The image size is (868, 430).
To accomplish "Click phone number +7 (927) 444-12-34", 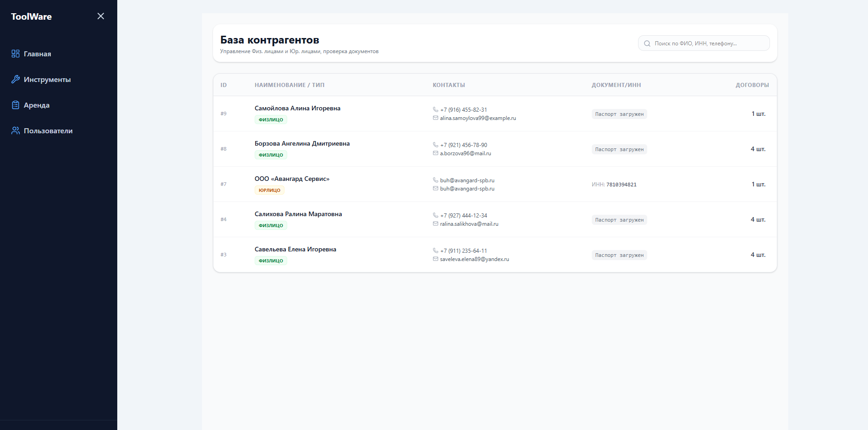I will (x=464, y=216).
